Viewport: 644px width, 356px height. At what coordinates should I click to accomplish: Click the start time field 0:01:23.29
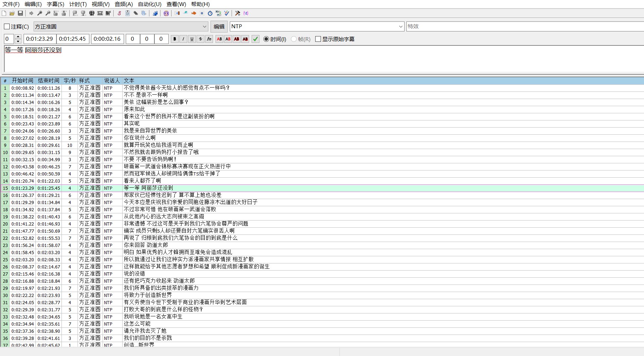40,39
